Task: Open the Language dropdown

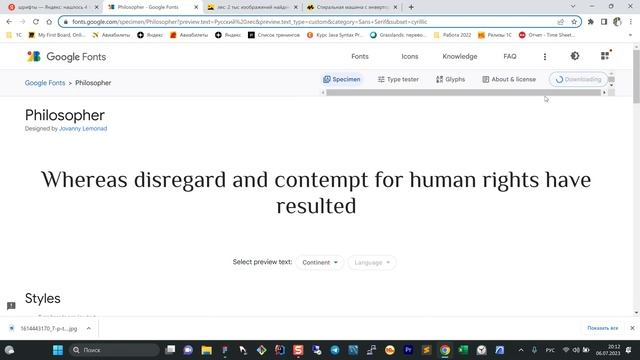Action: (372, 262)
